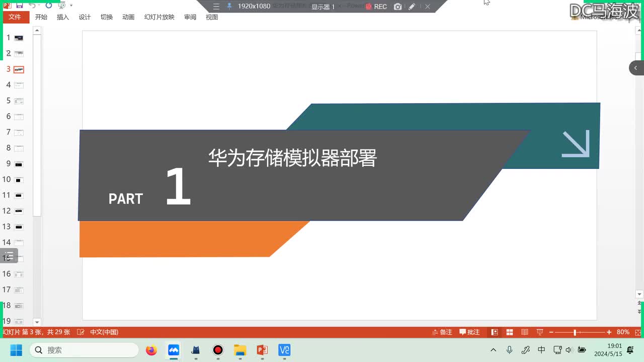Toggle the 批注 comments pane

coord(469,332)
